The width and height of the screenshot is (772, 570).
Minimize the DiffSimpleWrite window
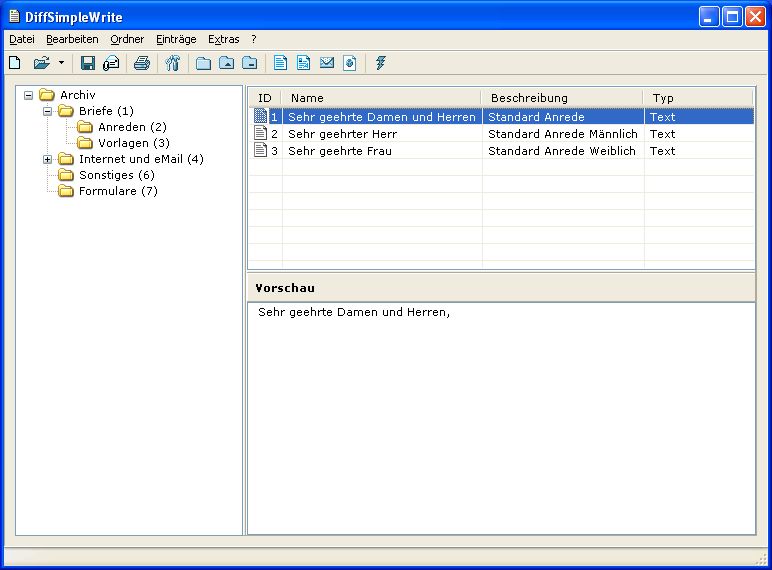pyautogui.click(x=709, y=17)
